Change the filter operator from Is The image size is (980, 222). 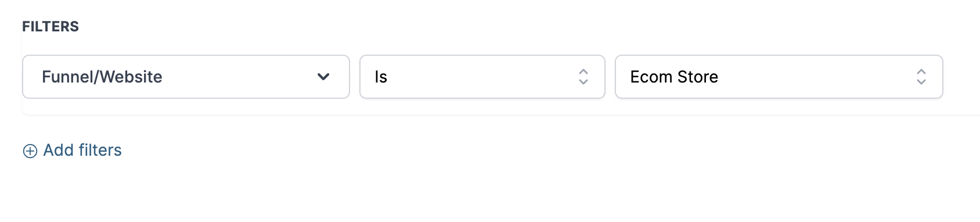click(482, 77)
